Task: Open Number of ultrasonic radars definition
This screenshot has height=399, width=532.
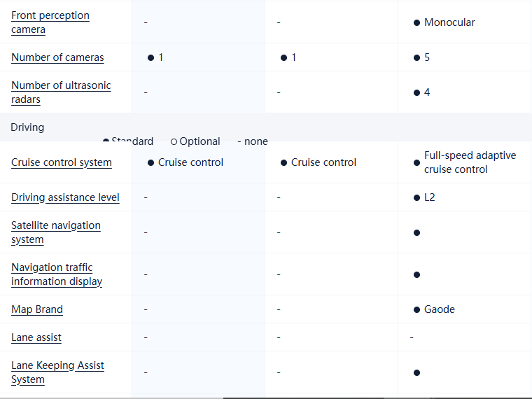Action: [61, 92]
